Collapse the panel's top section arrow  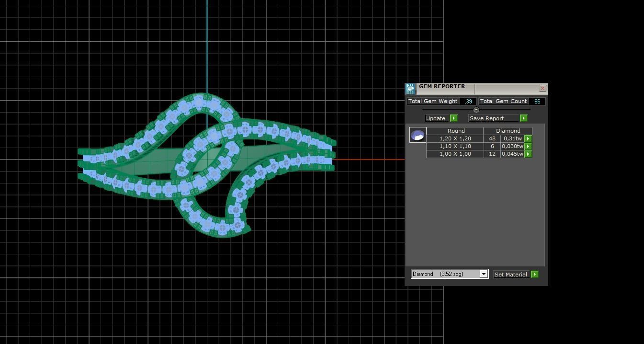(476, 110)
